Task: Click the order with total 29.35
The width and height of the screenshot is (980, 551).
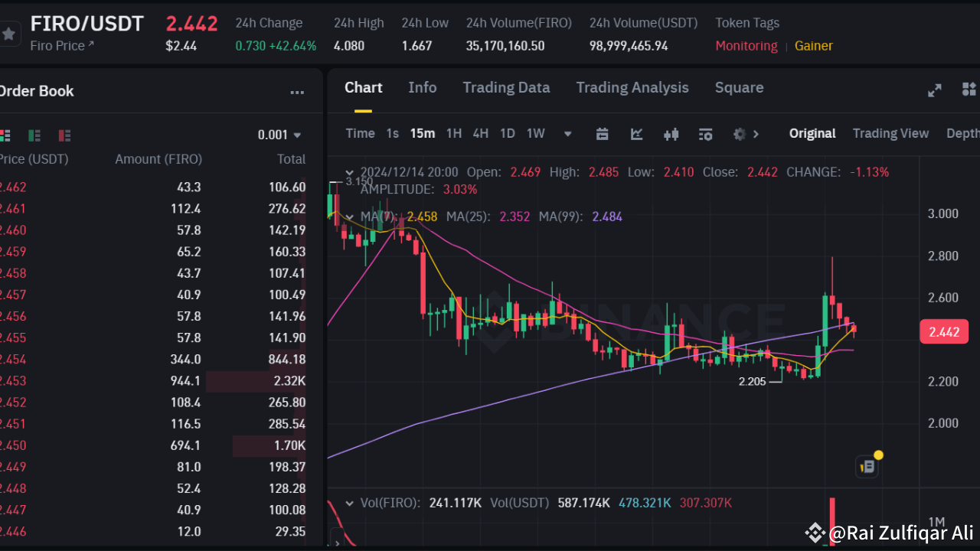Action: point(290,532)
